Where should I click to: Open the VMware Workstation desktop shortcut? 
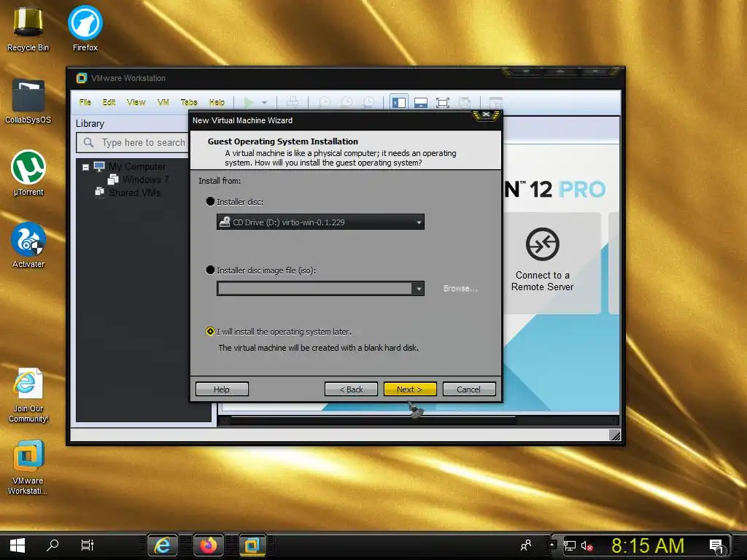point(28,467)
